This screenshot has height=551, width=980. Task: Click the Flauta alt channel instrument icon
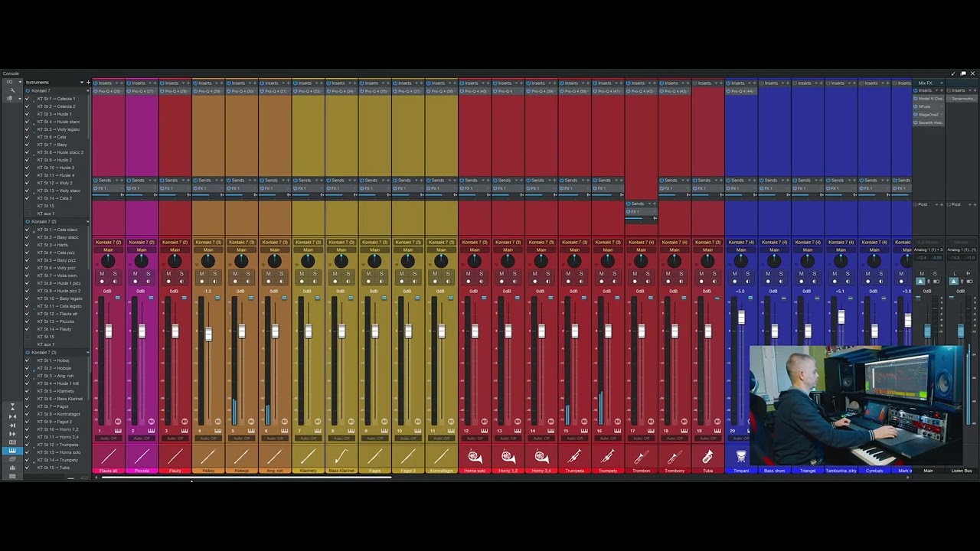[x=108, y=457]
